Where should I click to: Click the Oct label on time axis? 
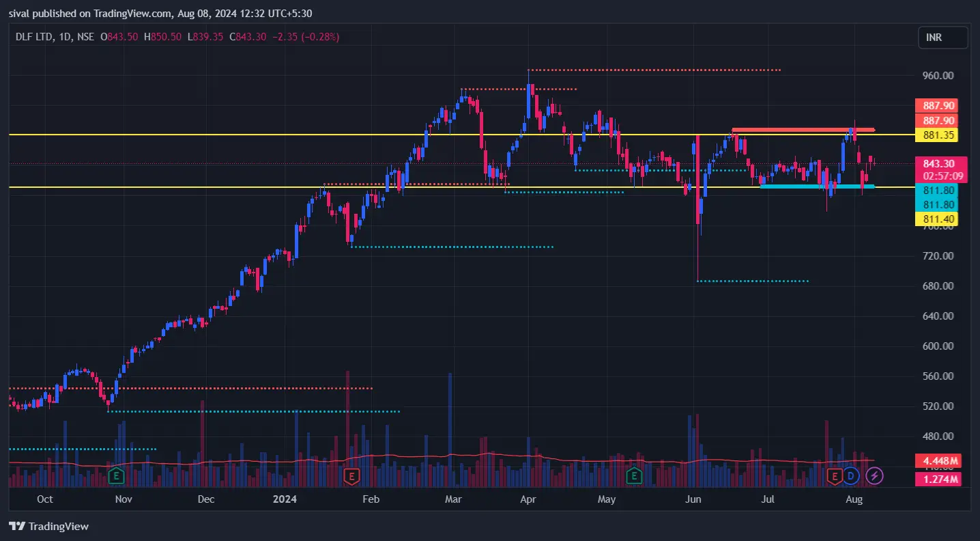(x=44, y=499)
